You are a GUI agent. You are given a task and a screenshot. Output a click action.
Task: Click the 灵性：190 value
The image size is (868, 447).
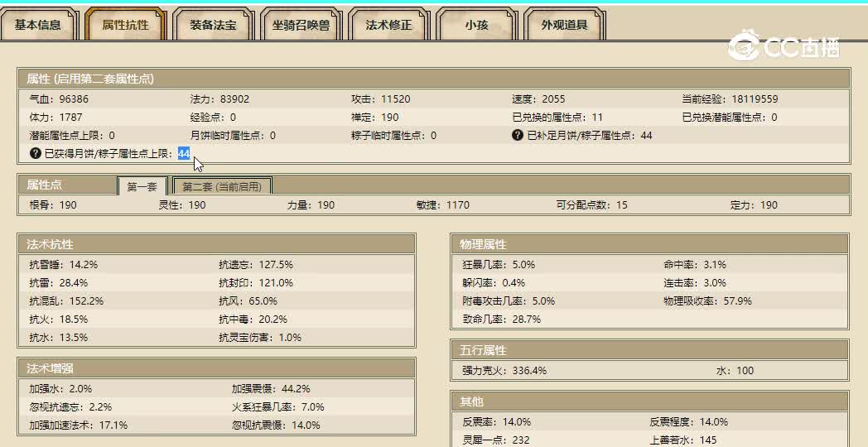[182, 204]
